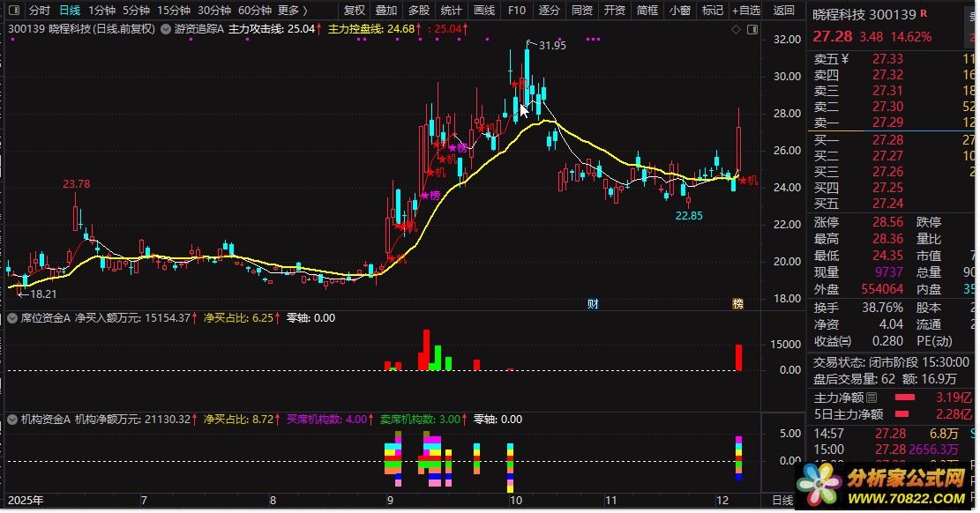The height and width of the screenshot is (513, 980).
Task: Click the 卖五 price 27.33
Action: tap(887, 59)
